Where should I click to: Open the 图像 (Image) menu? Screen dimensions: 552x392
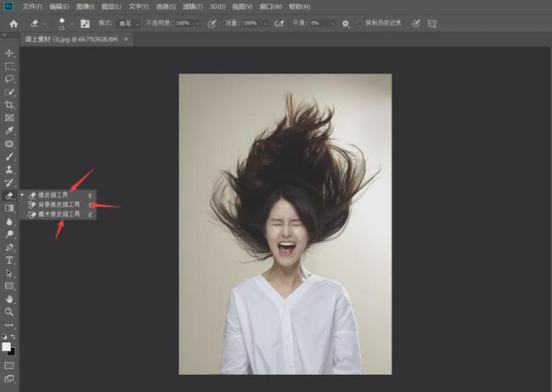coord(85,7)
